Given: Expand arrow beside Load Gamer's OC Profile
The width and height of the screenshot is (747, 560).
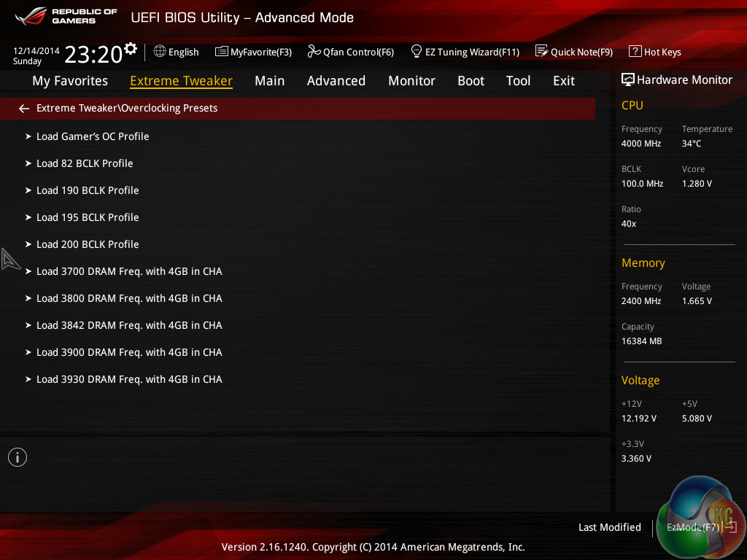Looking at the screenshot, I should coord(28,136).
